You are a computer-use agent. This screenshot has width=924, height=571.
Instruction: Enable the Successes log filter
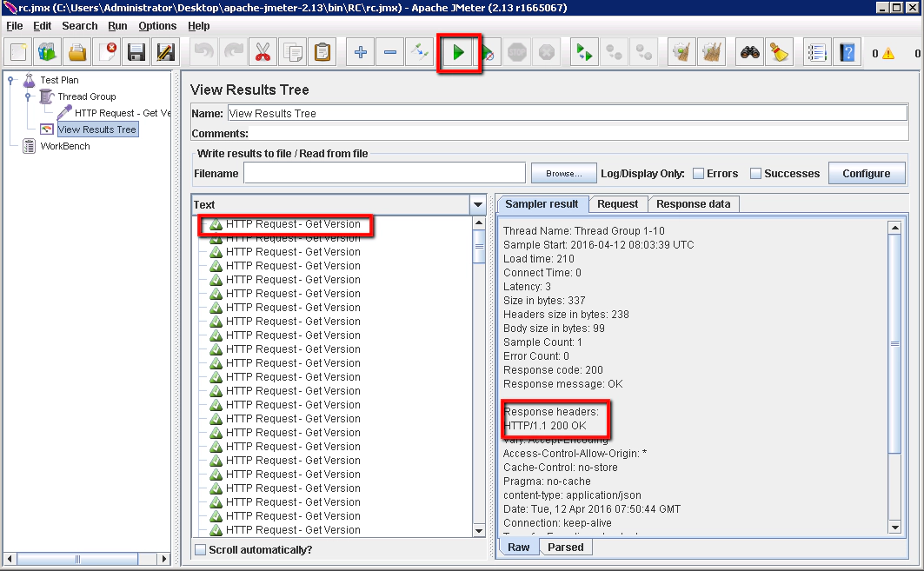coord(754,174)
